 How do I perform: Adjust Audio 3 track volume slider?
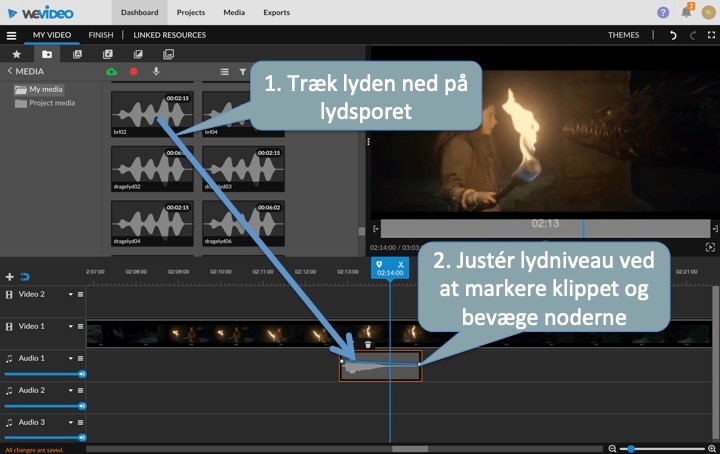coord(44,437)
